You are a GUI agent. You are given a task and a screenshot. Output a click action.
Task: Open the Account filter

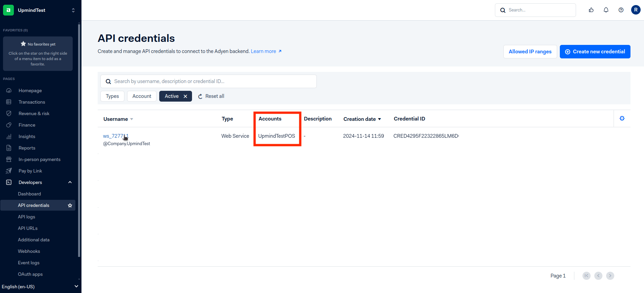coord(142,96)
